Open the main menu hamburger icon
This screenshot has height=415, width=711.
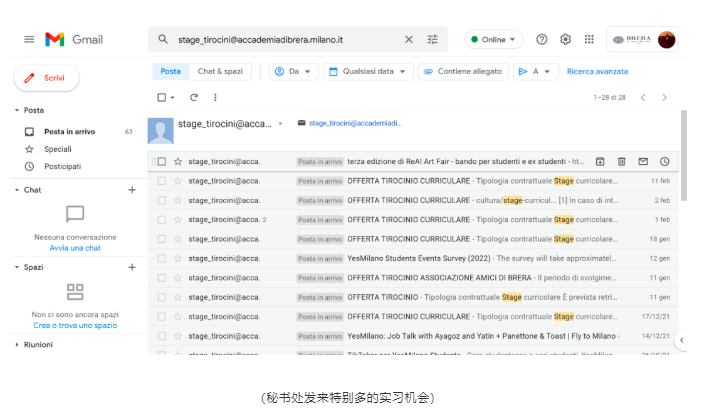point(29,39)
